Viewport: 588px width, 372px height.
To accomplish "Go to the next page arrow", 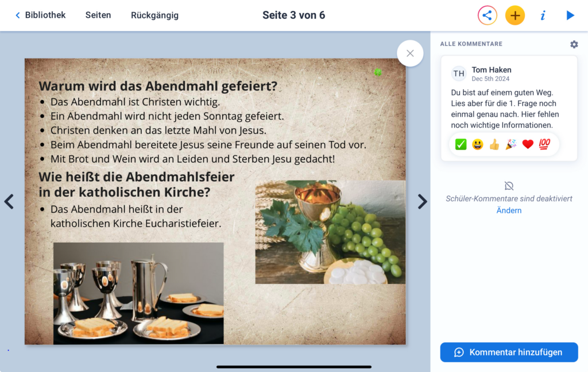I will point(422,202).
